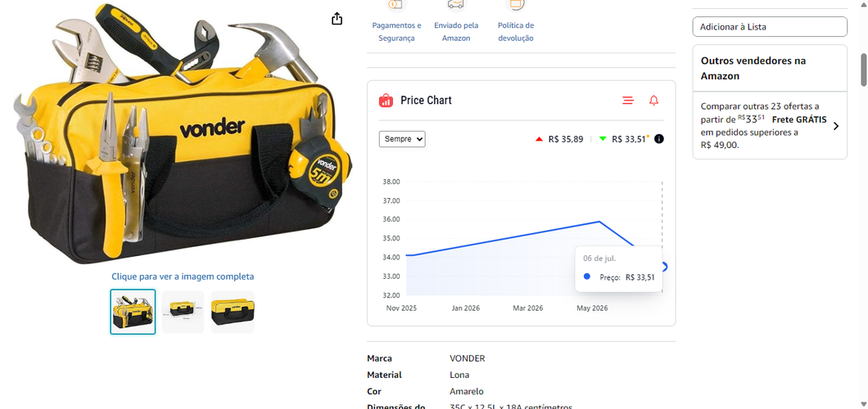The image size is (868, 409).
Task: Click the 'Lona' material value
Action: (459, 375)
